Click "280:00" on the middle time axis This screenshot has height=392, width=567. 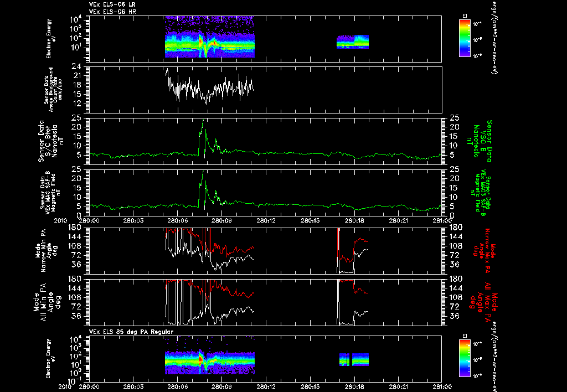pyautogui.click(x=89, y=220)
